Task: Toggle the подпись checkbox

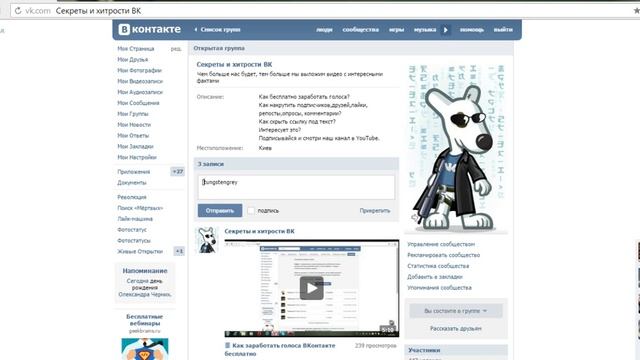Action: pyautogui.click(x=251, y=211)
